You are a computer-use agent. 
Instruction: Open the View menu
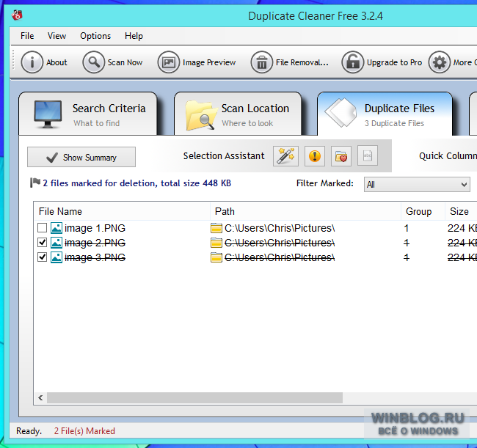coord(57,36)
